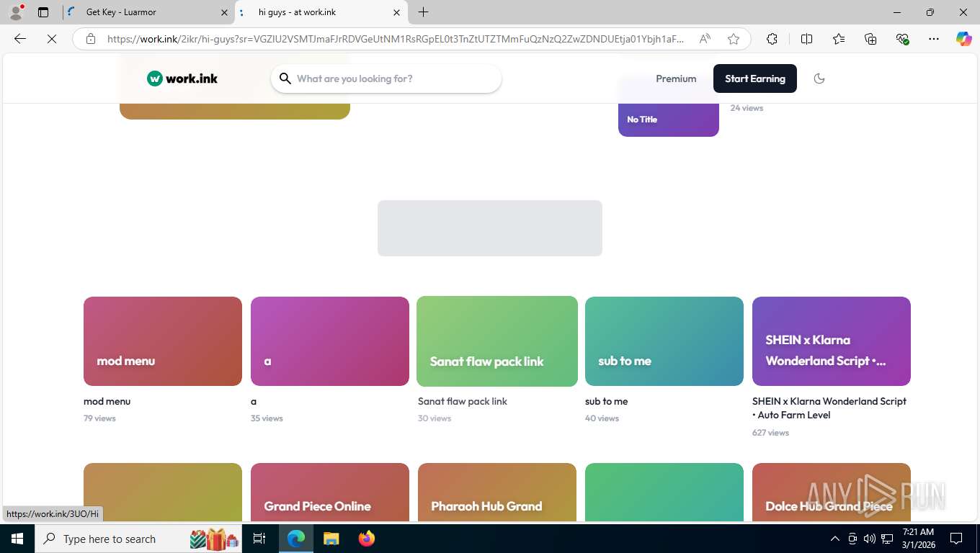Focus the 'What are you looking for?' search box

tap(386, 78)
